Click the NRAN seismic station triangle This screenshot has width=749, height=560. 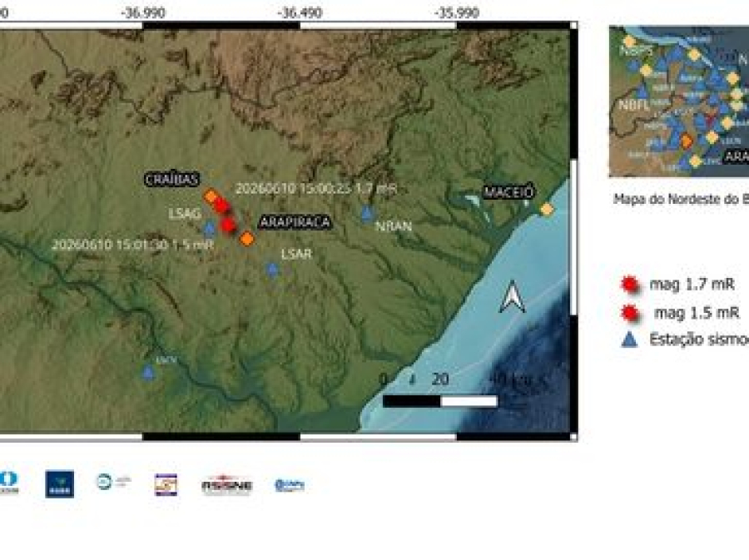(366, 213)
